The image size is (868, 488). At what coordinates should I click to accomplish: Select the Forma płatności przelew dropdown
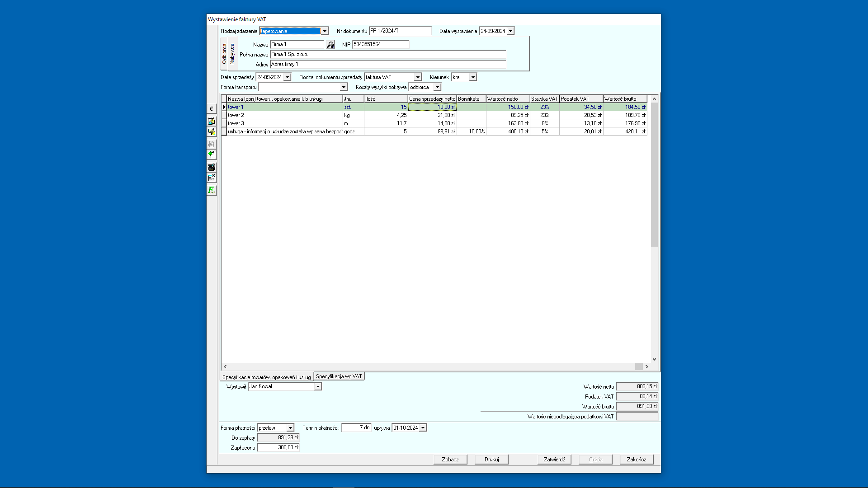pos(275,427)
